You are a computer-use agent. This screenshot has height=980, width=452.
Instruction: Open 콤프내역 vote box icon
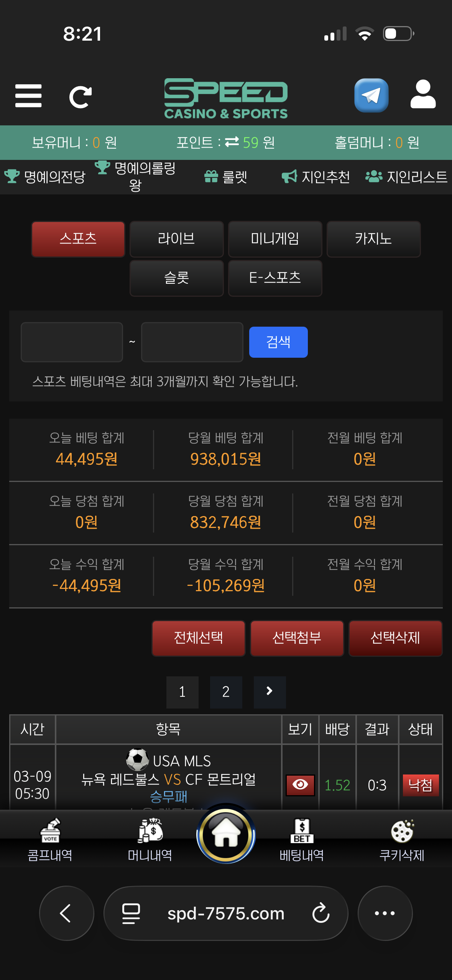[50, 830]
